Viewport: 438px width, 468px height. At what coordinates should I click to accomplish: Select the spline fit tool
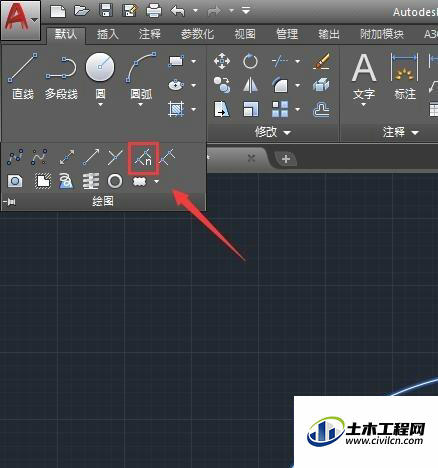[15, 157]
